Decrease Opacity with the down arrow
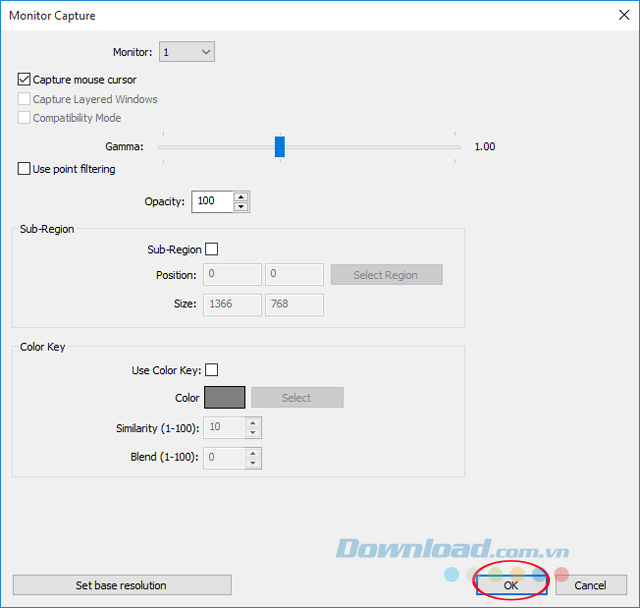This screenshot has width=640, height=608. point(241,207)
